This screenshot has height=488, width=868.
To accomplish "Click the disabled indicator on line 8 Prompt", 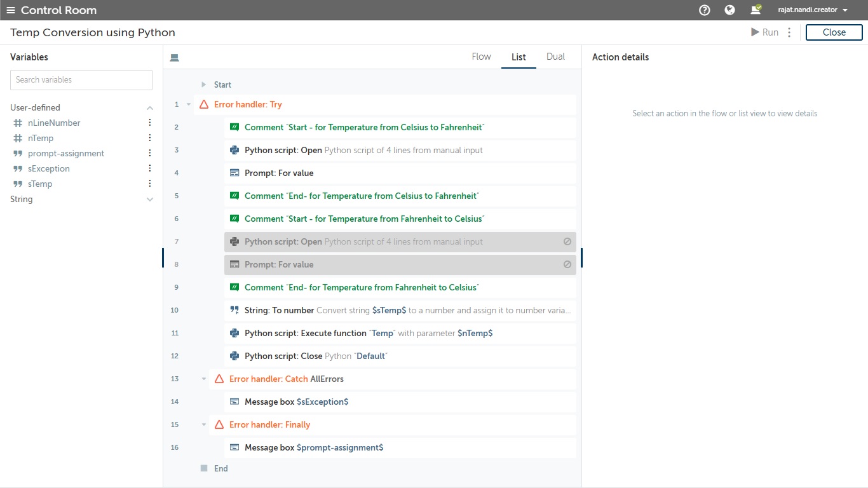I will pyautogui.click(x=567, y=264).
